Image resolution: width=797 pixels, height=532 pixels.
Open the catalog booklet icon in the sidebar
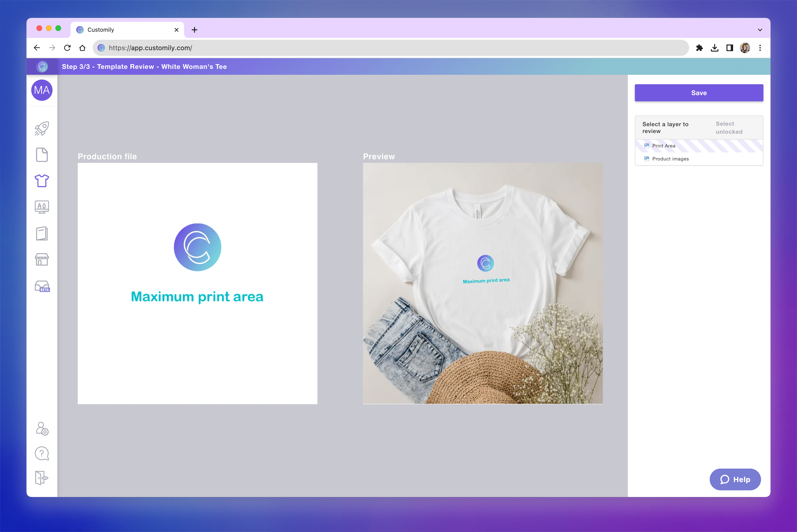point(42,233)
